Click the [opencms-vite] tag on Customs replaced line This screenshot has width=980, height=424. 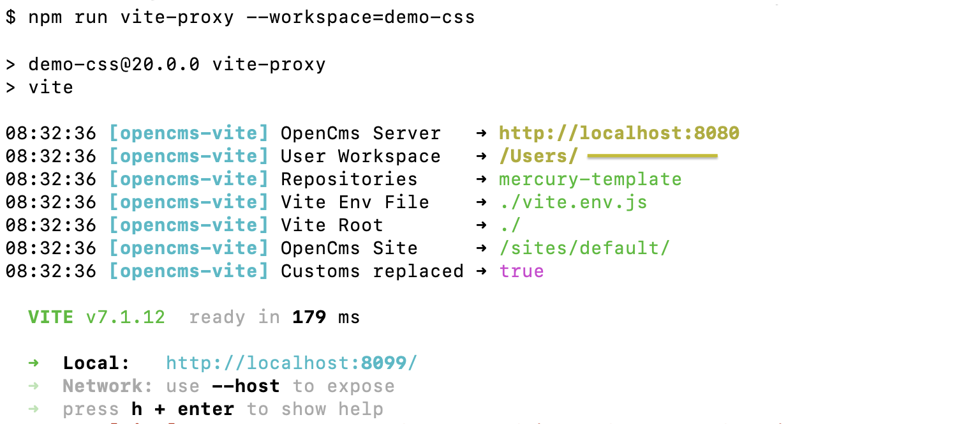pyautogui.click(x=188, y=271)
